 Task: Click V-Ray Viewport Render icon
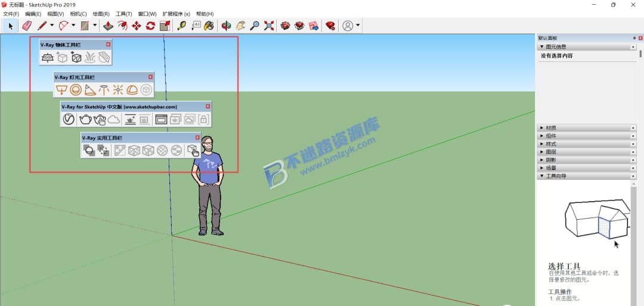[131, 120]
